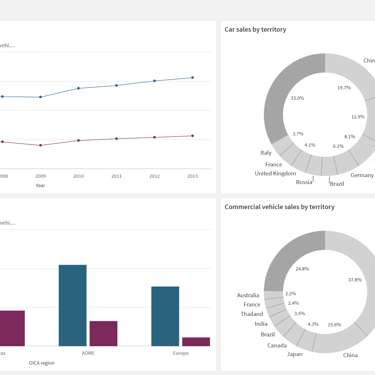Screen dimensions: 375x375
Task: Select the Australia label in commercial chart
Action: (248, 295)
